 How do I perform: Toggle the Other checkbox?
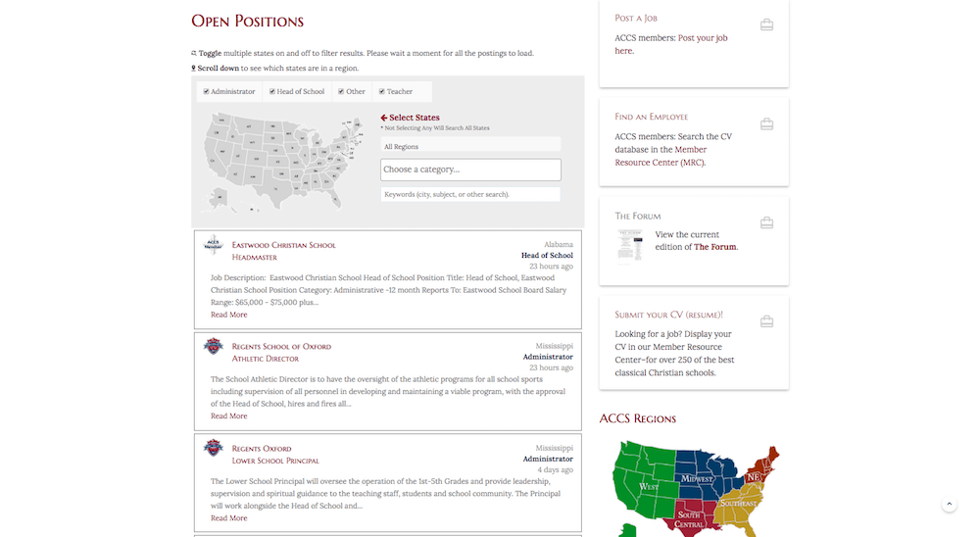[x=341, y=91]
